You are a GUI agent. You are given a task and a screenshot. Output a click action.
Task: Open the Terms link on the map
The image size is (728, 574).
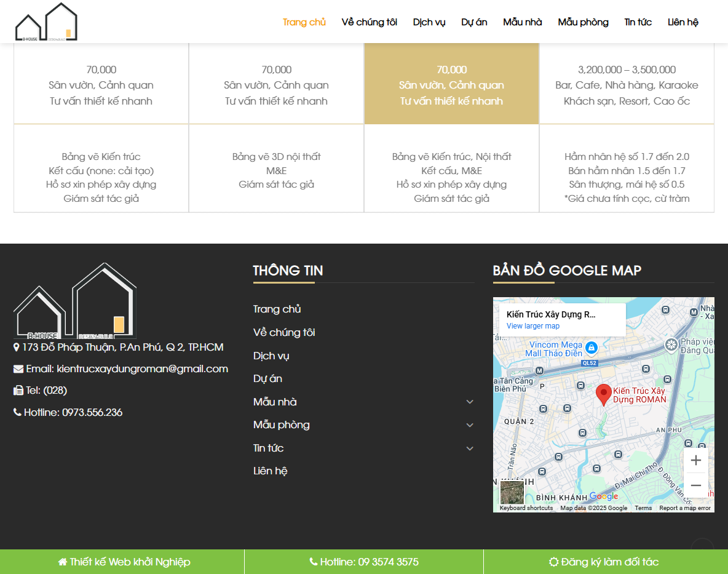tap(643, 508)
